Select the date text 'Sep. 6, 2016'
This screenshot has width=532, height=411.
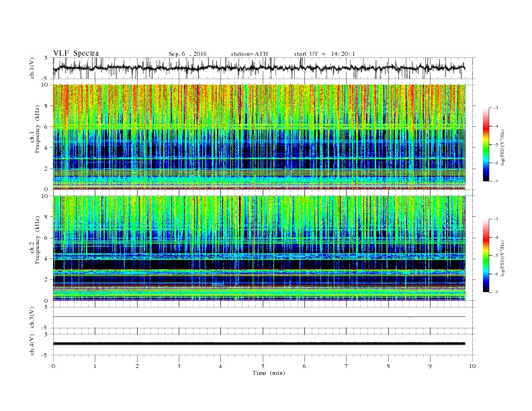[187, 54]
